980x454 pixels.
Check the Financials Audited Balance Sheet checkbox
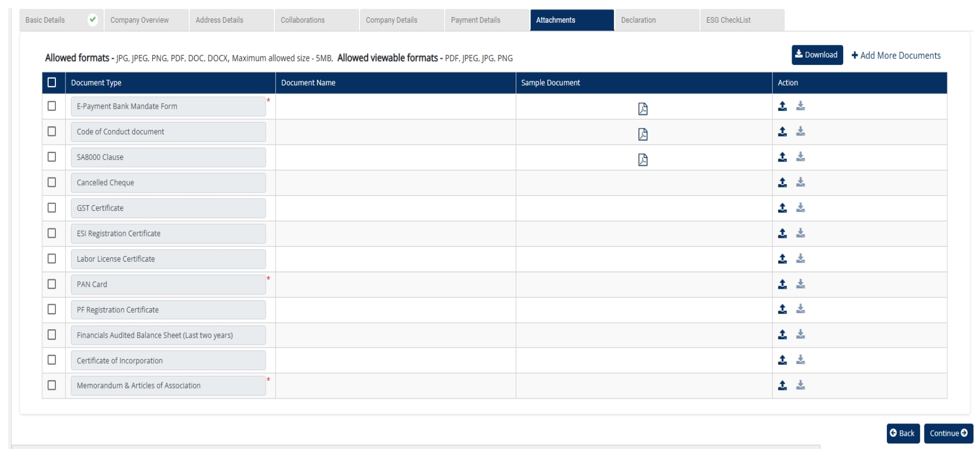coord(52,335)
